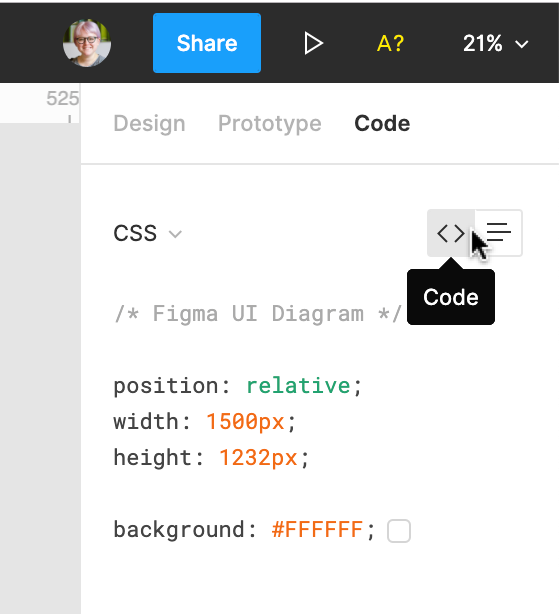Expand the chevron next to CSS
The width and height of the screenshot is (559, 614).
click(175, 234)
